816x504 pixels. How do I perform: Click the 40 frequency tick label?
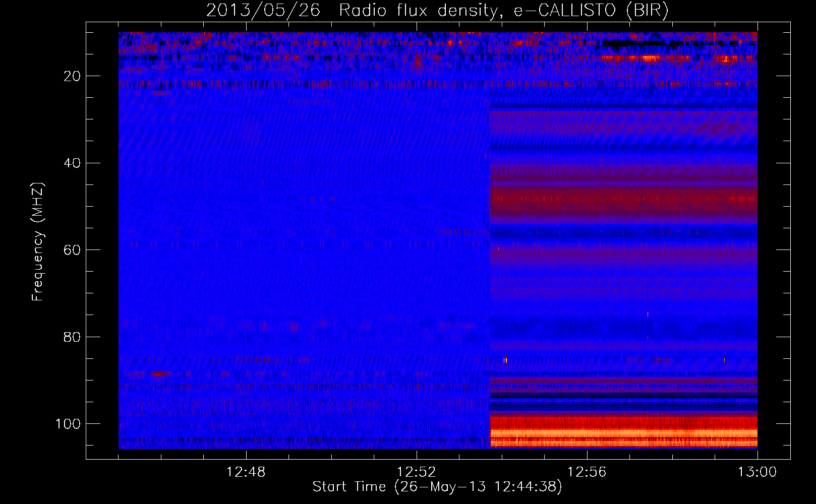[x=72, y=163]
